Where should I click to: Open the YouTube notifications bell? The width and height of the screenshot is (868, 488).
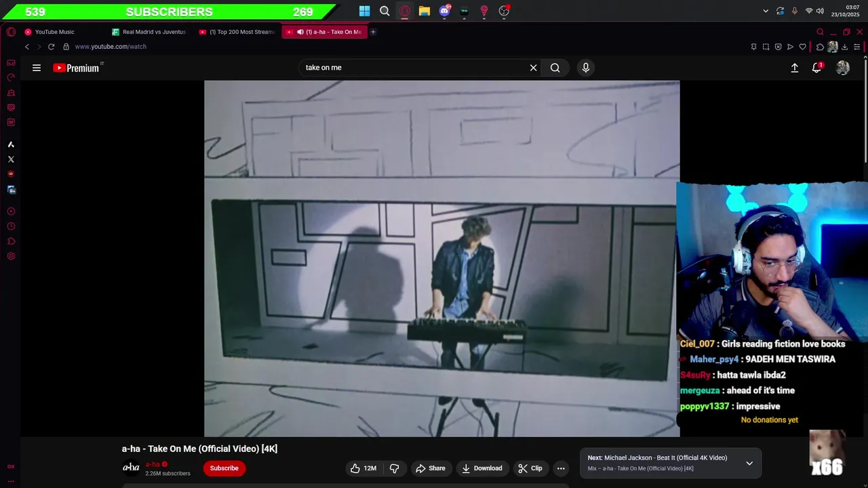[816, 68]
